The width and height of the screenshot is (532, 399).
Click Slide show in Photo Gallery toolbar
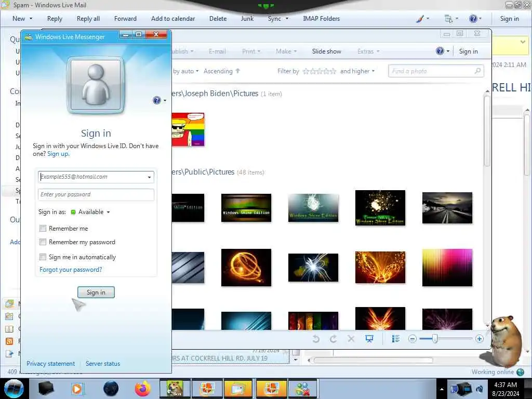pos(326,51)
